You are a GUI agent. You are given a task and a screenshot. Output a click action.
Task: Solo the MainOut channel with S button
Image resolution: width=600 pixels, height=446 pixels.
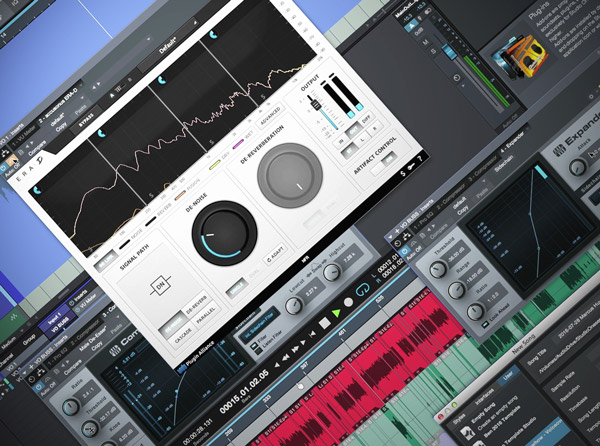click(x=433, y=51)
